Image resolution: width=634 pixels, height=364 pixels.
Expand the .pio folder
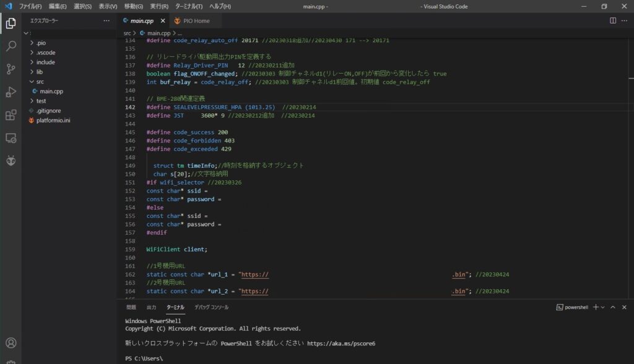click(x=41, y=43)
